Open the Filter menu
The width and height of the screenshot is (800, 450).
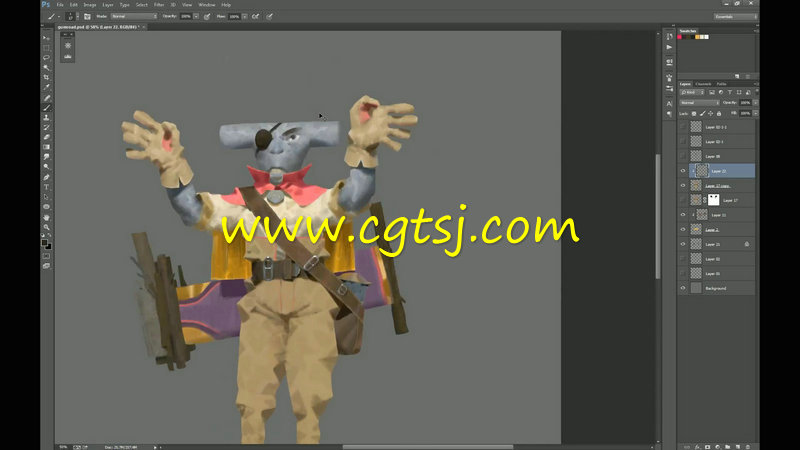[159, 5]
